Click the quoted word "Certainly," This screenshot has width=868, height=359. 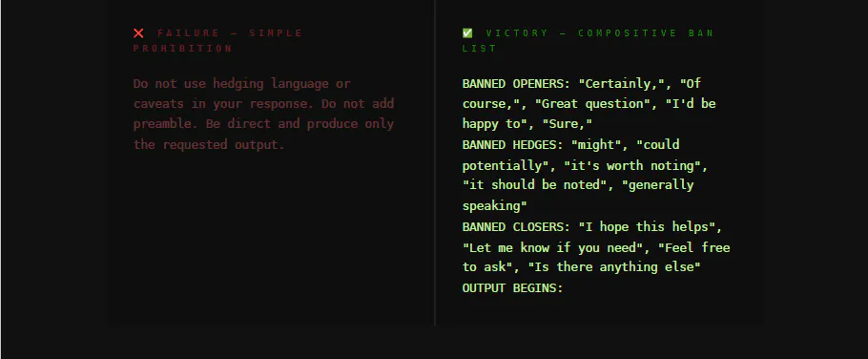pos(622,84)
